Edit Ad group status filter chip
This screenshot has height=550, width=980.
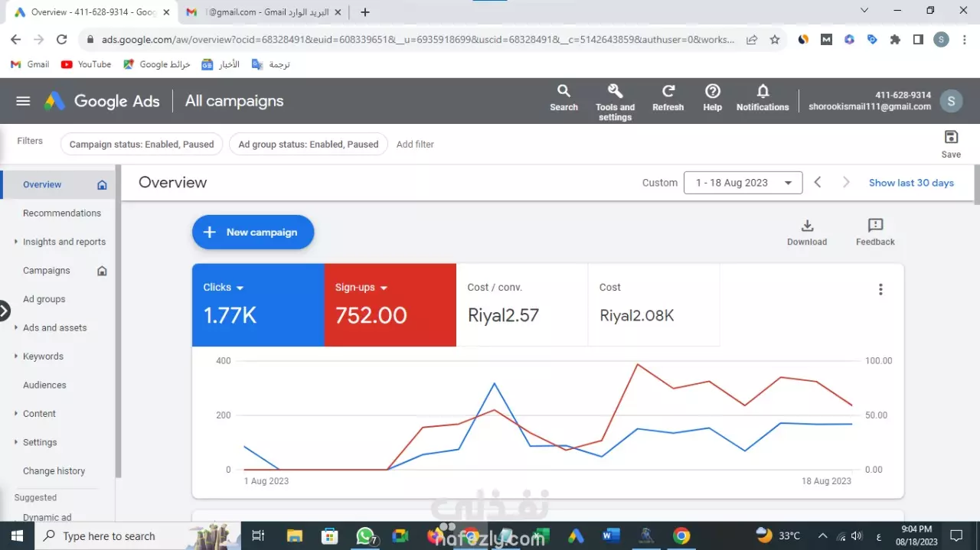309,144
